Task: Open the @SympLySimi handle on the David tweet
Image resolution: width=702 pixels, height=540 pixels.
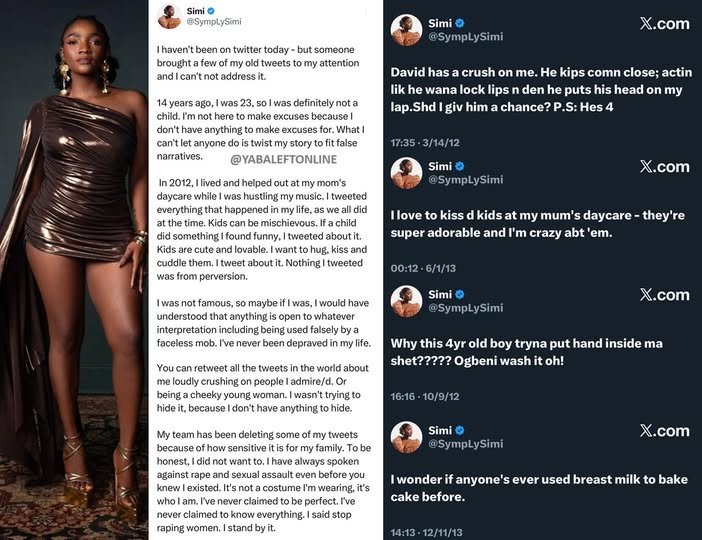Action: (x=466, y=37)
